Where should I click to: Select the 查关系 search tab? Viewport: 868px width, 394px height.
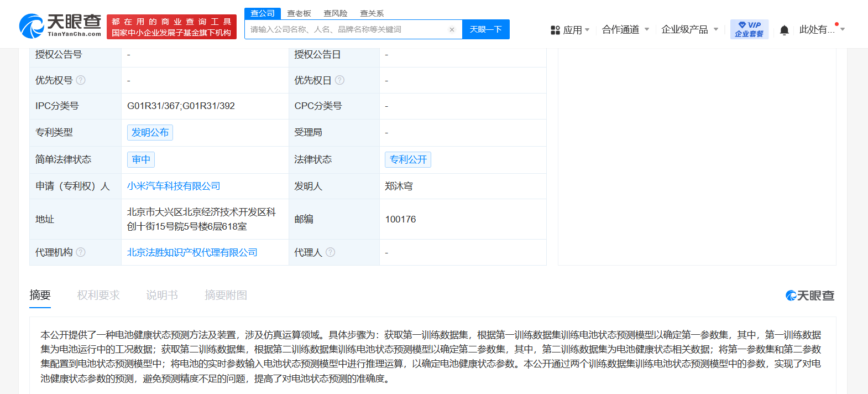pyautogui.click(x=372, y=13)
